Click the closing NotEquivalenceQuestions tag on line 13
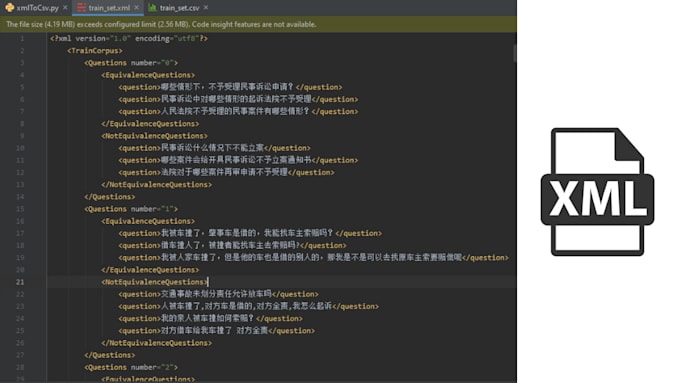The height and width of the screenshot is (383, 680). (x=157, y=184)
